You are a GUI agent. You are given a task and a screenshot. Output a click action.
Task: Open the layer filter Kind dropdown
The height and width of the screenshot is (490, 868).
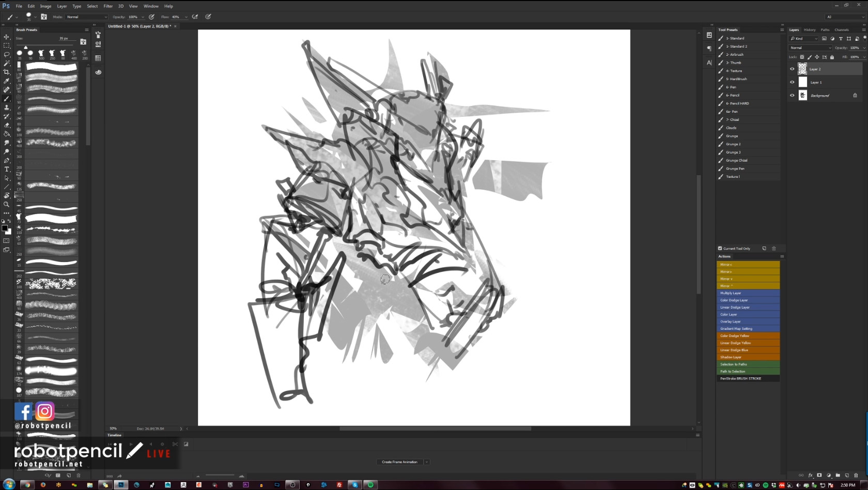point(804,39)
